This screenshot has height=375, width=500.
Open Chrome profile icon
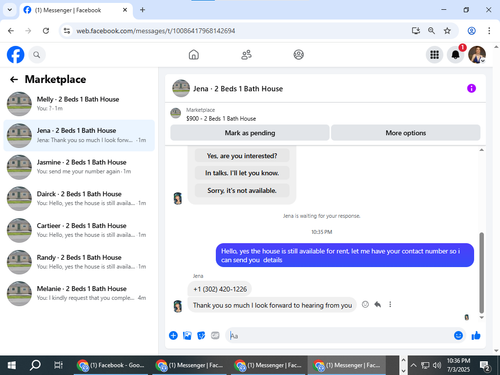471,31
